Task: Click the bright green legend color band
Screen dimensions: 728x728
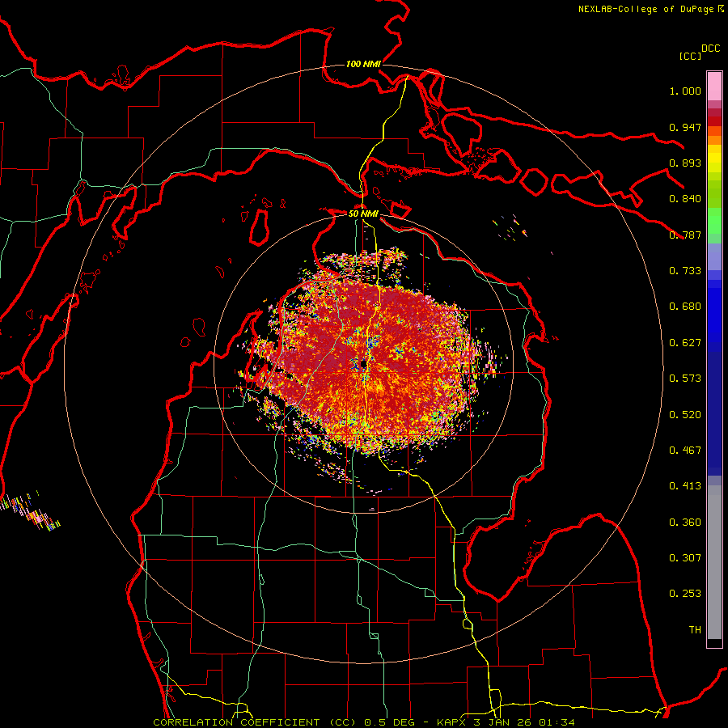Action: [x=714, y=221]
